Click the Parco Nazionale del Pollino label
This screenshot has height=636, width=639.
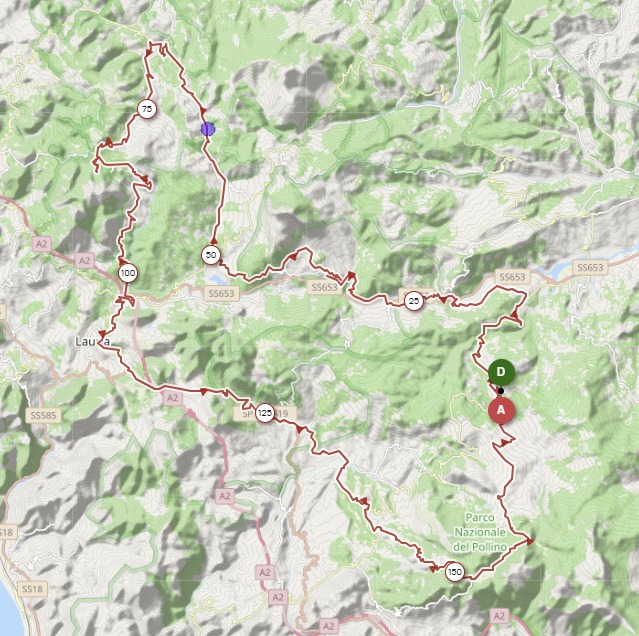point(480,532)
